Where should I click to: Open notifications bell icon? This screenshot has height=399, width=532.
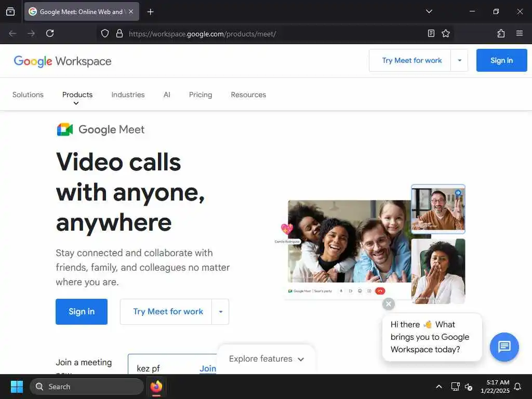tap(517, 387)
